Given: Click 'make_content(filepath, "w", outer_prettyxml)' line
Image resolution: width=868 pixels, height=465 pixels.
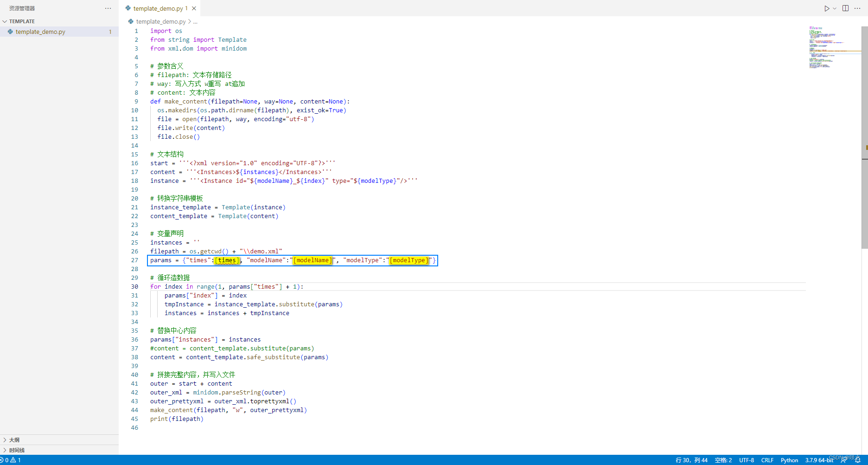Looking at the screenshot, I should click(x=229, y=410).
